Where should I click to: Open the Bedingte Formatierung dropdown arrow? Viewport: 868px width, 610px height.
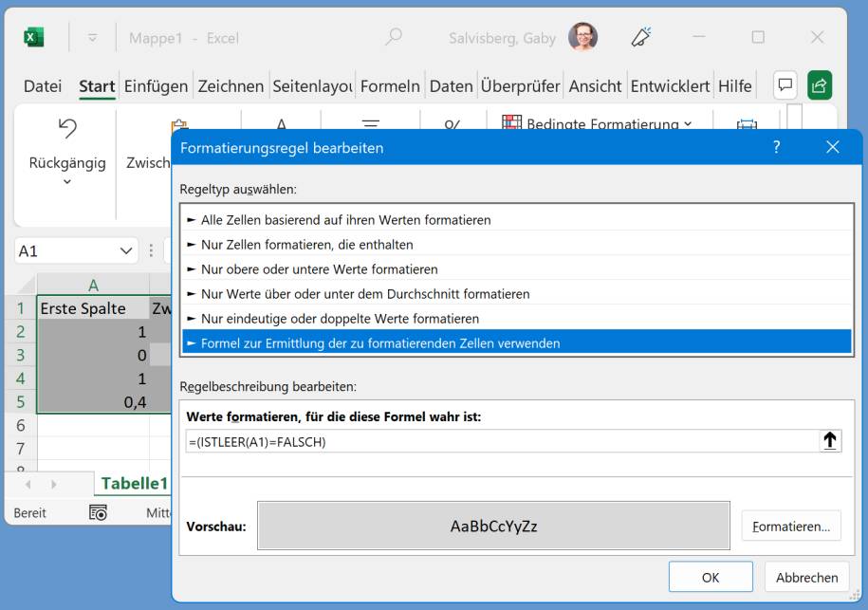[x=686, y=124]
